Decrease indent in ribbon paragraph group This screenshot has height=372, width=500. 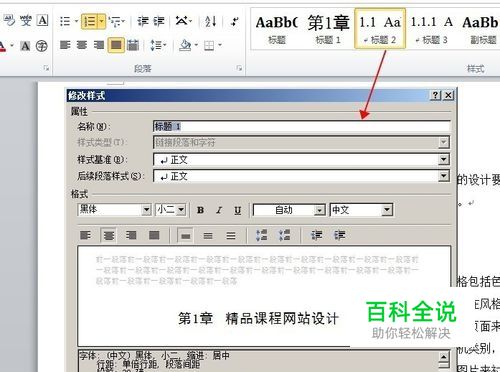(x=143, y=22)
